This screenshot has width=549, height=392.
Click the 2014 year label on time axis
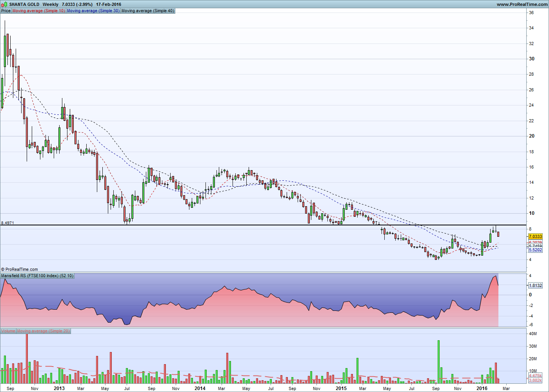pos(200,388)
